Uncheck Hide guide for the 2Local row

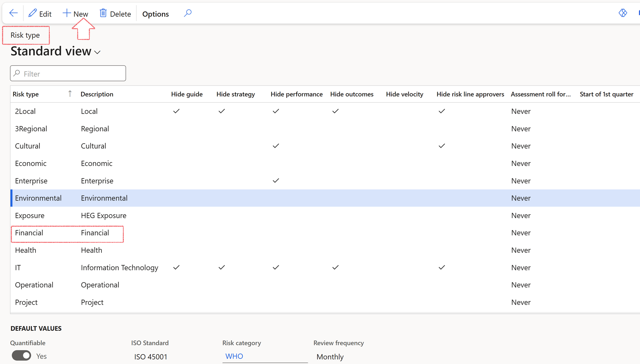coord(177,111)
